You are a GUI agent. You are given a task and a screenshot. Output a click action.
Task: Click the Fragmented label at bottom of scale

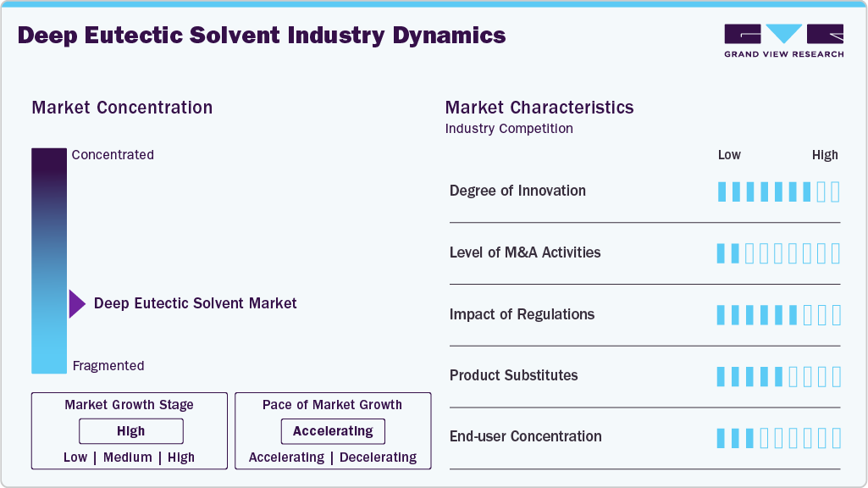pos(108,366)
